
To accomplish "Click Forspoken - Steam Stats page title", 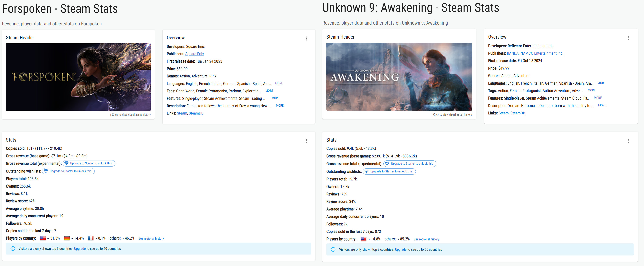I will (60, 9).
